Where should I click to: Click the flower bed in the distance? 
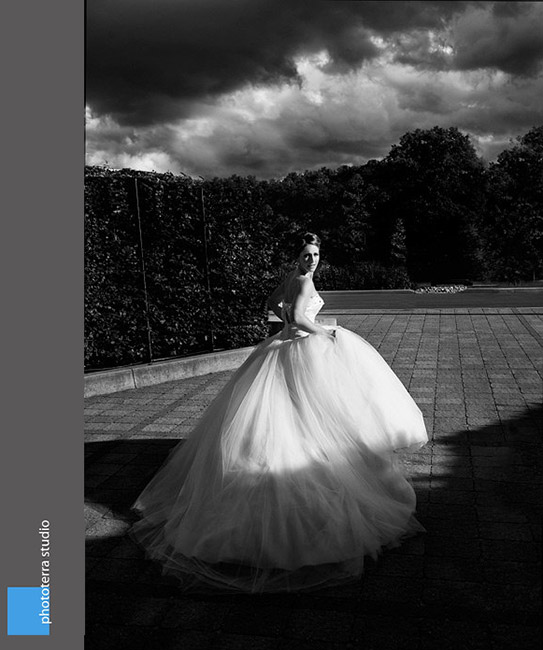(440, 289)
